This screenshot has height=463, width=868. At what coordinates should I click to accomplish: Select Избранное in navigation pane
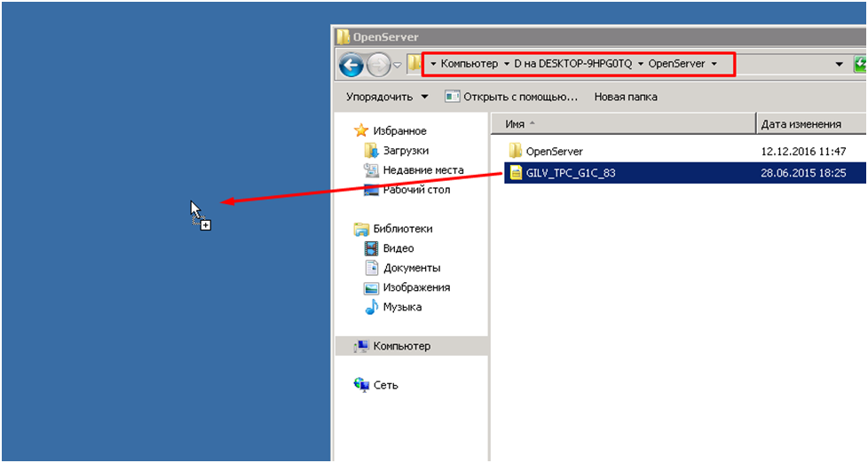pos(399,131)
